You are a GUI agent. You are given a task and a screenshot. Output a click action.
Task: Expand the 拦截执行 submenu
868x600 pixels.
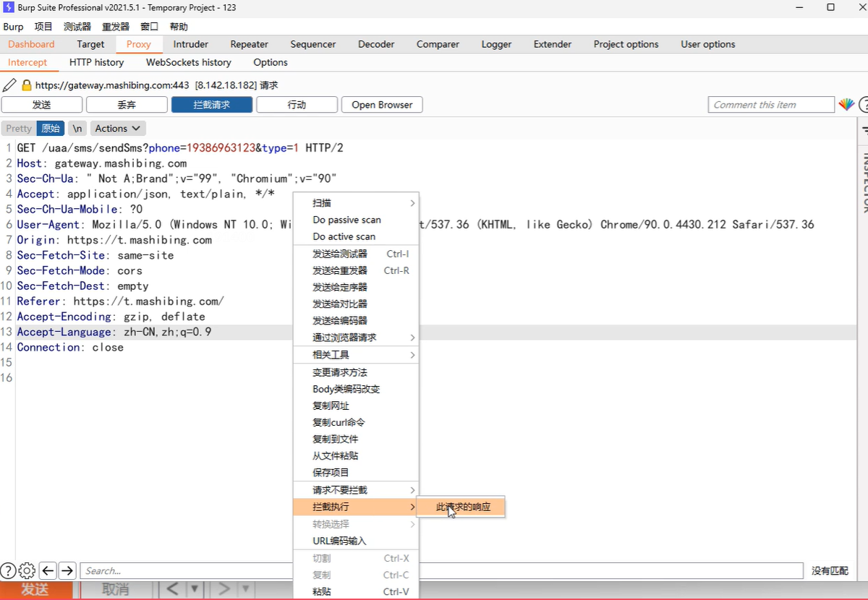[x=356, y=507]
